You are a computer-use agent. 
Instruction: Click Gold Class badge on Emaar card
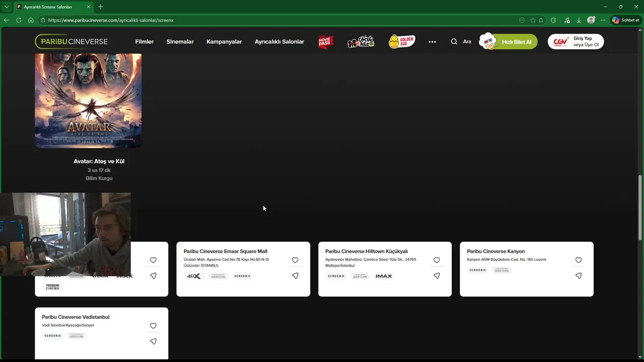218,276
